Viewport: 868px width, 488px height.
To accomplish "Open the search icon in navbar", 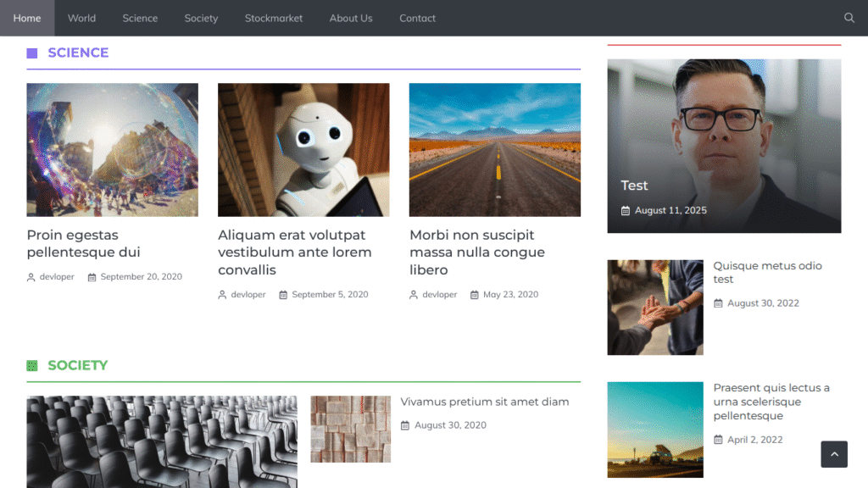I will pyautogui.click(x=849, y=18).
